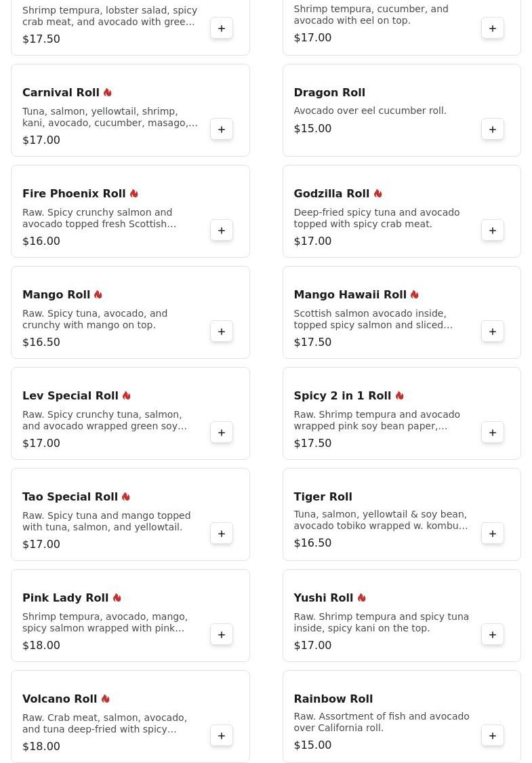This screenshot has width=532, height=763.
Task: Select the Pink Lady Roll $18.00 price
Action: tap(41, 645)
